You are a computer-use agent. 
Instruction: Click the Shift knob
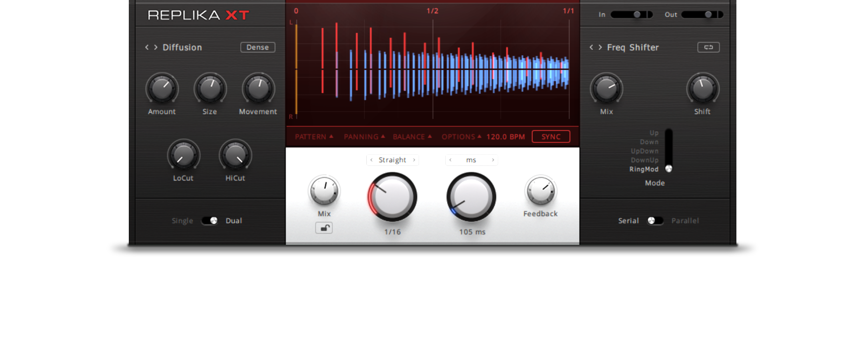pyautogui.click(x=703, y=88)
